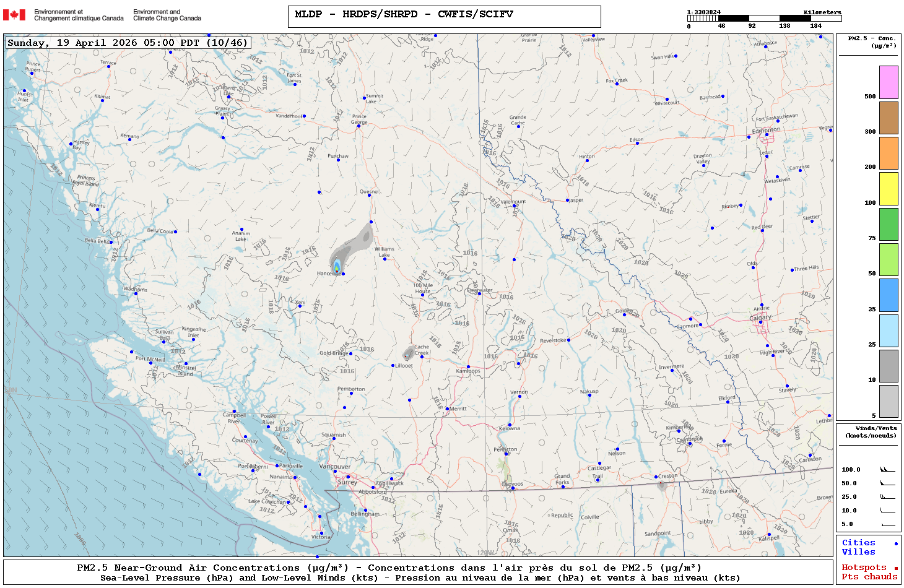The width and height of the screenshot is (904, 588).
Task: Click the kilometers scale bar
Action: click(764, 19)
